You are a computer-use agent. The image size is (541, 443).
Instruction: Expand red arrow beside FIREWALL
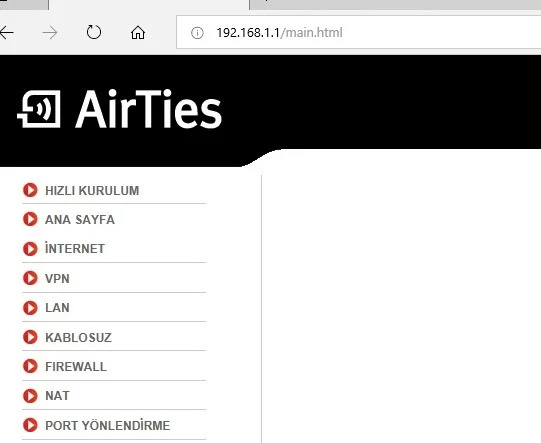click(30, 366)
